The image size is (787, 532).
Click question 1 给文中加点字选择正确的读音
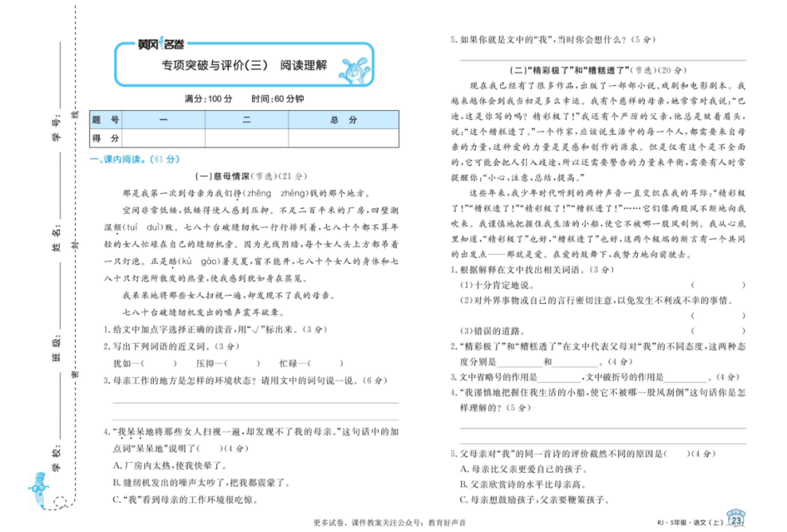pos(215,329)
